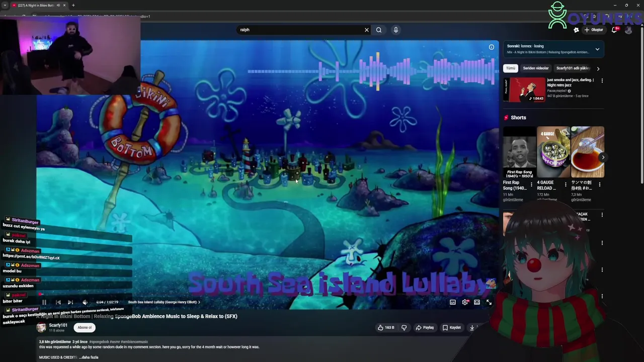Open the First Rap Song short

tap(520, 152)
